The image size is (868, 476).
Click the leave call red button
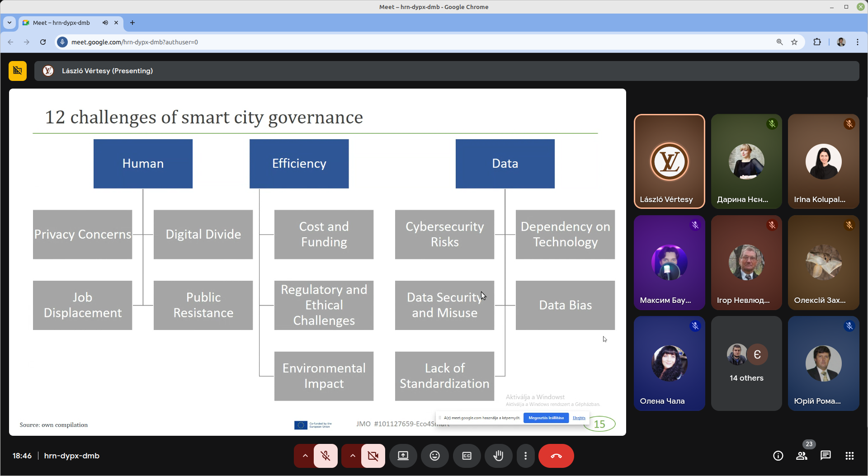tap(556, 456)
